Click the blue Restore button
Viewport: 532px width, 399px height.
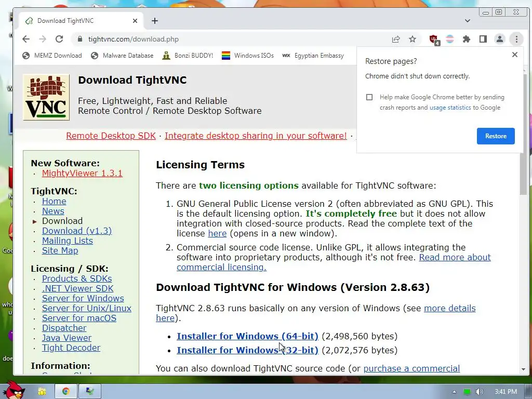(x=496, y=136)
